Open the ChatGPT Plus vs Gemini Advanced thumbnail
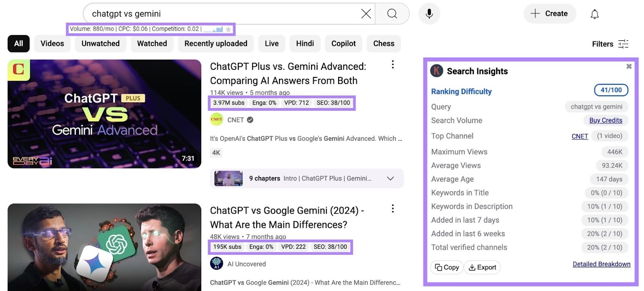 pos(104,114)
